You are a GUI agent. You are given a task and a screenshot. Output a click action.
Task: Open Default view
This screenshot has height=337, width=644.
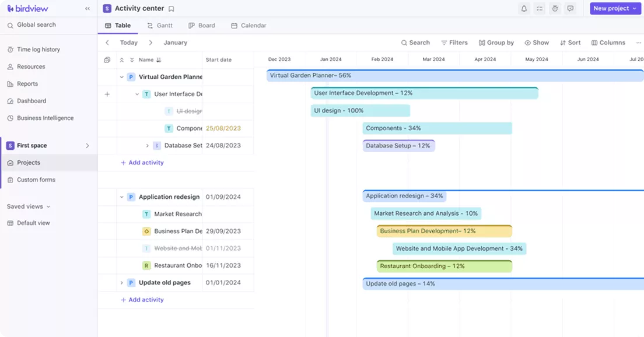(x=29, y=223)
